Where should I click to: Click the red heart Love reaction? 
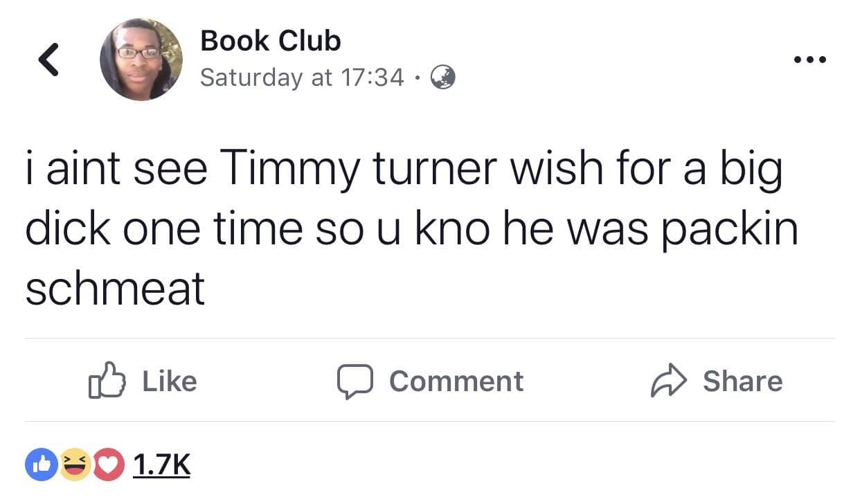(x=105, y=464)
